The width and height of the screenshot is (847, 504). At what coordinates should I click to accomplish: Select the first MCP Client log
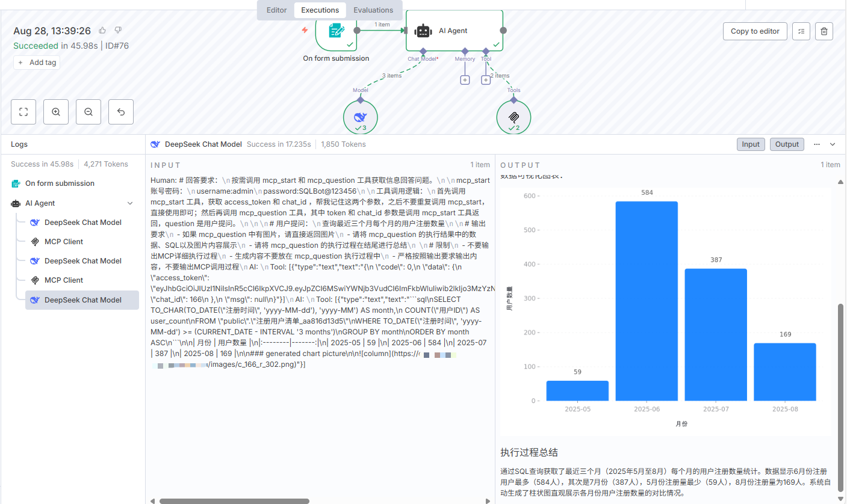[x=82, y=242]
